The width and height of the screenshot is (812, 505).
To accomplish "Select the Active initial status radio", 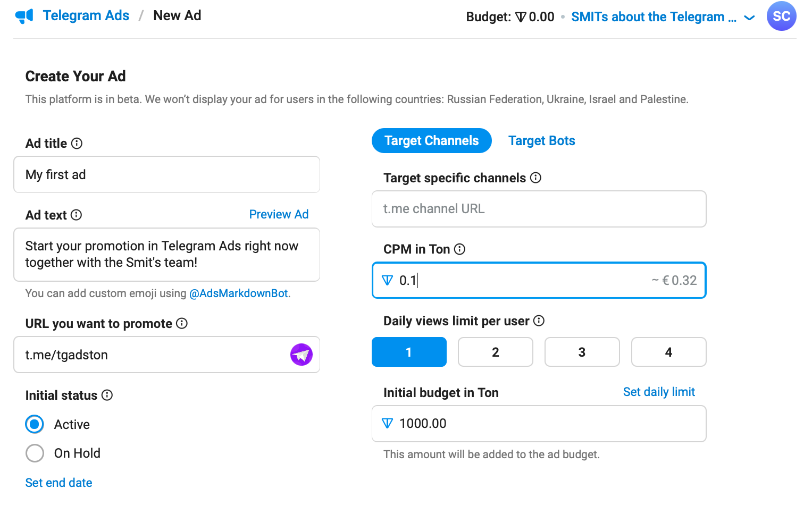I will point(35,424).
